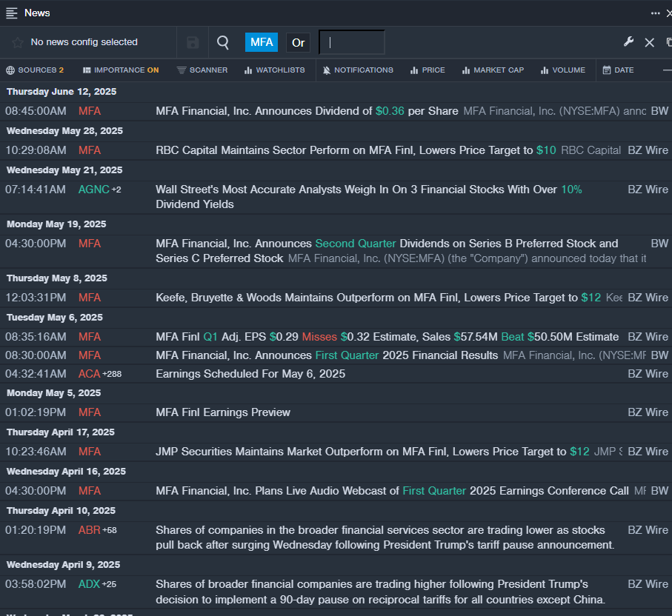Click the Watchlists bar chart icon

tap(248, 70)
